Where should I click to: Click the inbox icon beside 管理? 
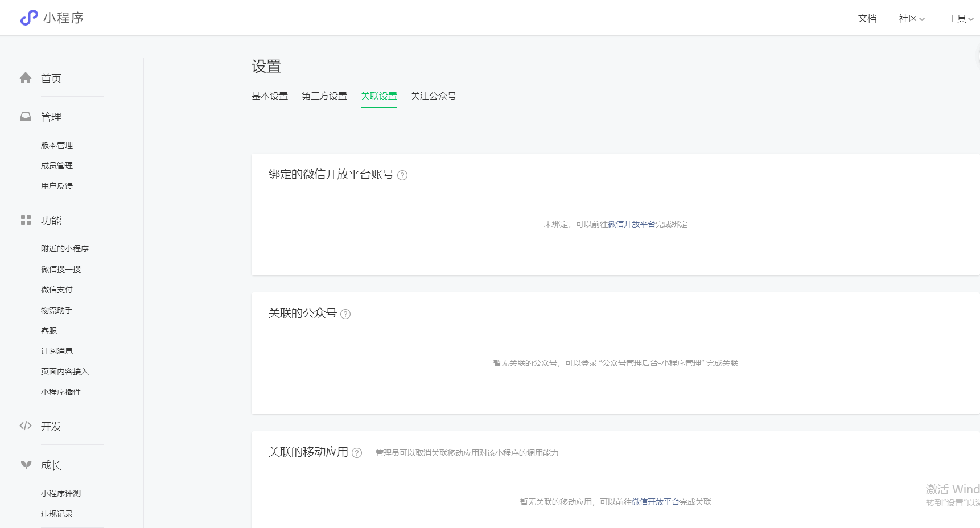[x=26, y=117]
